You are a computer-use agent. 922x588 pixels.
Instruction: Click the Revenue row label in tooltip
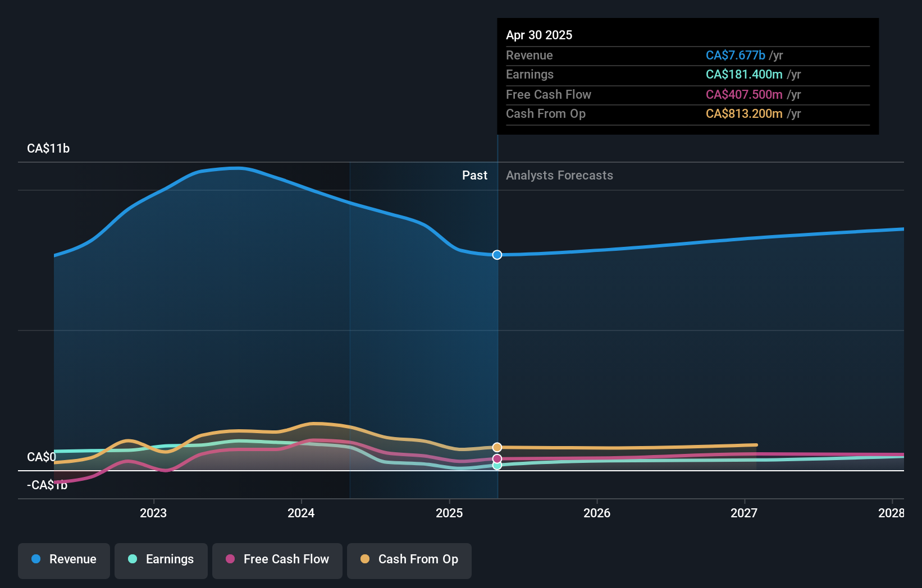pyautogui.click(x=530, y=55)
